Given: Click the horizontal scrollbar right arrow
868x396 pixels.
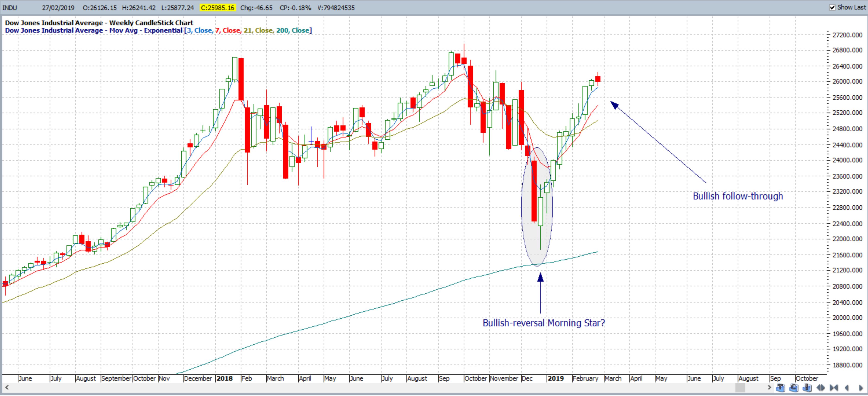Looking at the screenshot, I should coord(769,388).
